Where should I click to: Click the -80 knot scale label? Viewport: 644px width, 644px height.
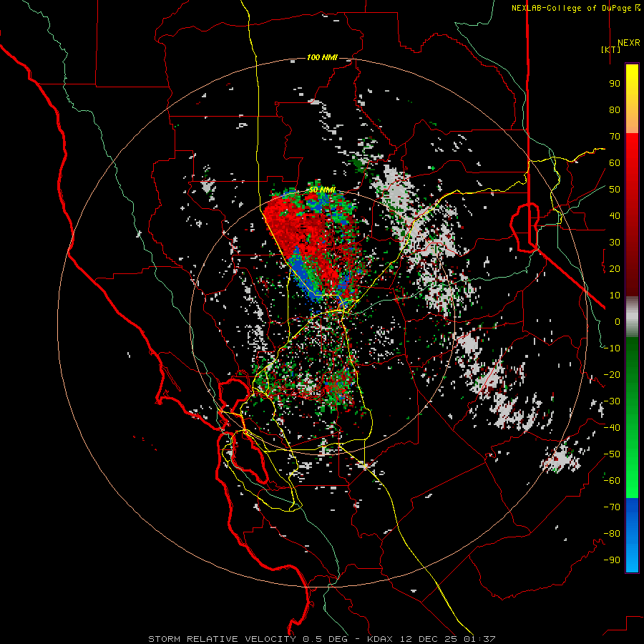(612, 534)
